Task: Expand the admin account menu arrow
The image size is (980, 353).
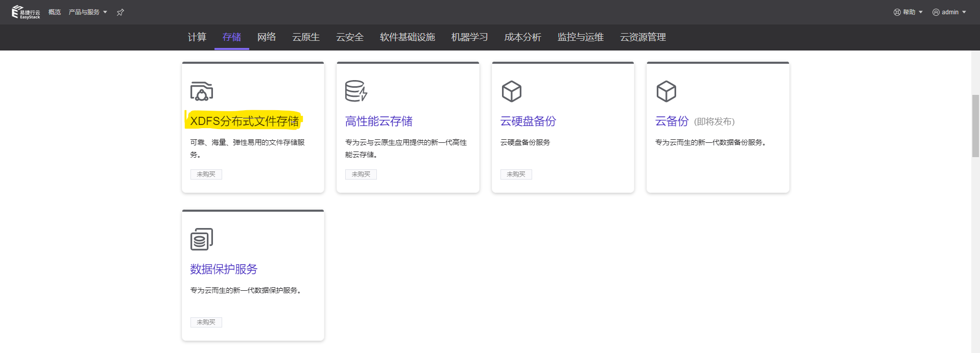Action: coord(964,12)
